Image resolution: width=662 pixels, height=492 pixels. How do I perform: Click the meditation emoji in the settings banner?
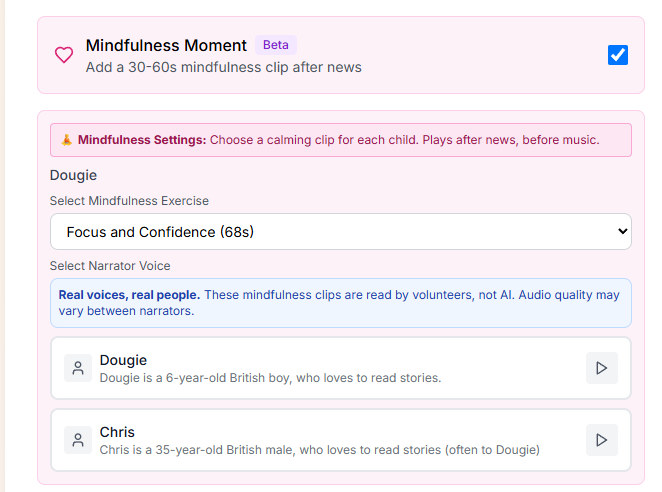tap(66, 140)
